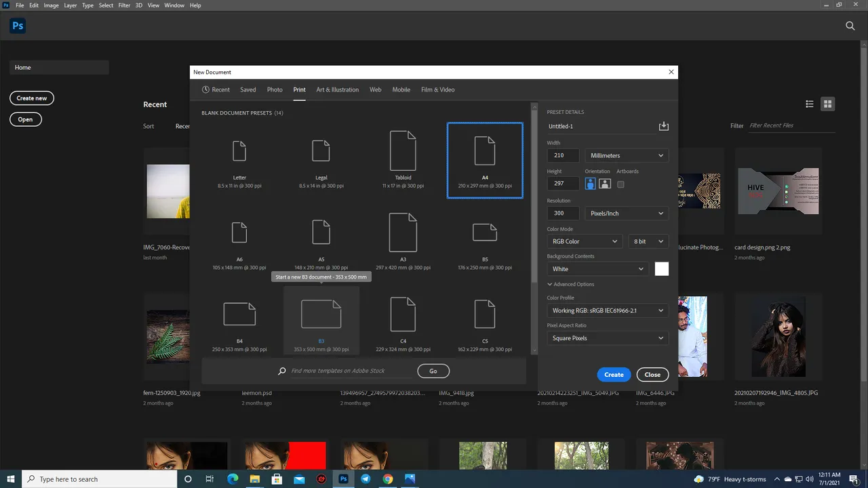
Task: Click the Filter Recent Files field
Action: [791, 125]
